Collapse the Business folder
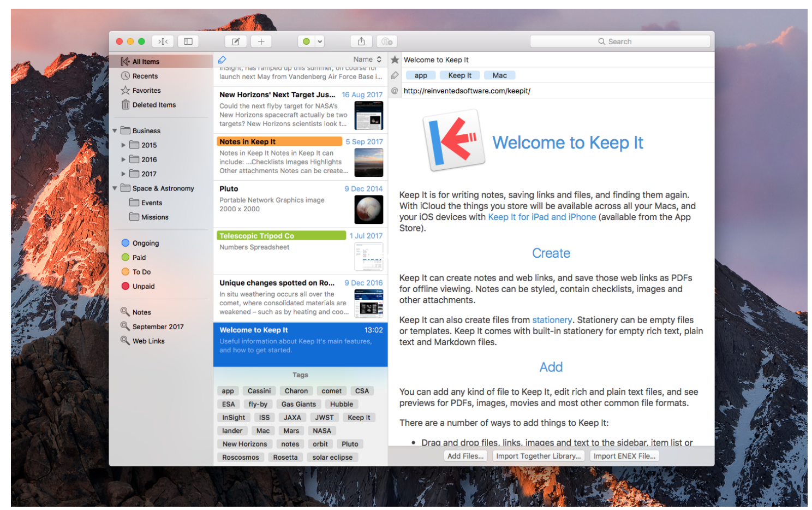The image size is (812, 510). 115,131
